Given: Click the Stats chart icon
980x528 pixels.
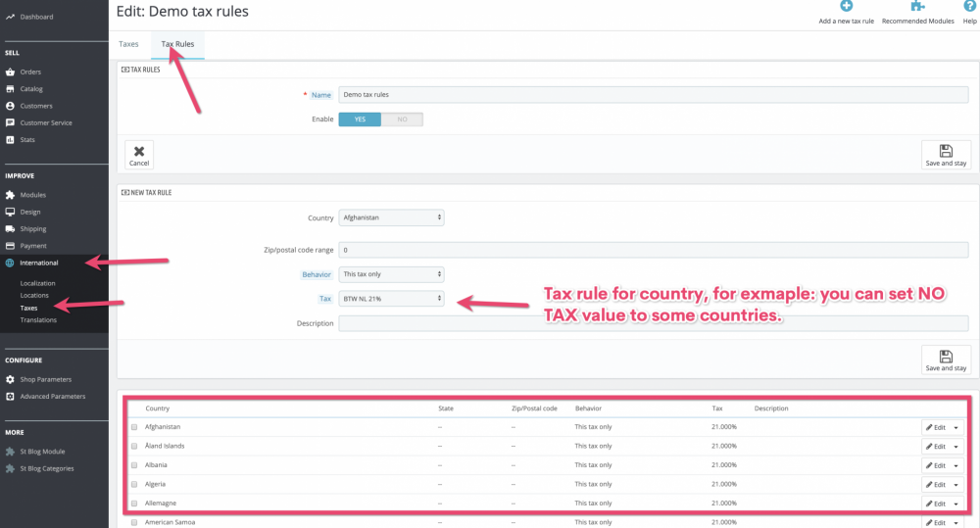Looking at the screenshot, I should [10, 139].
